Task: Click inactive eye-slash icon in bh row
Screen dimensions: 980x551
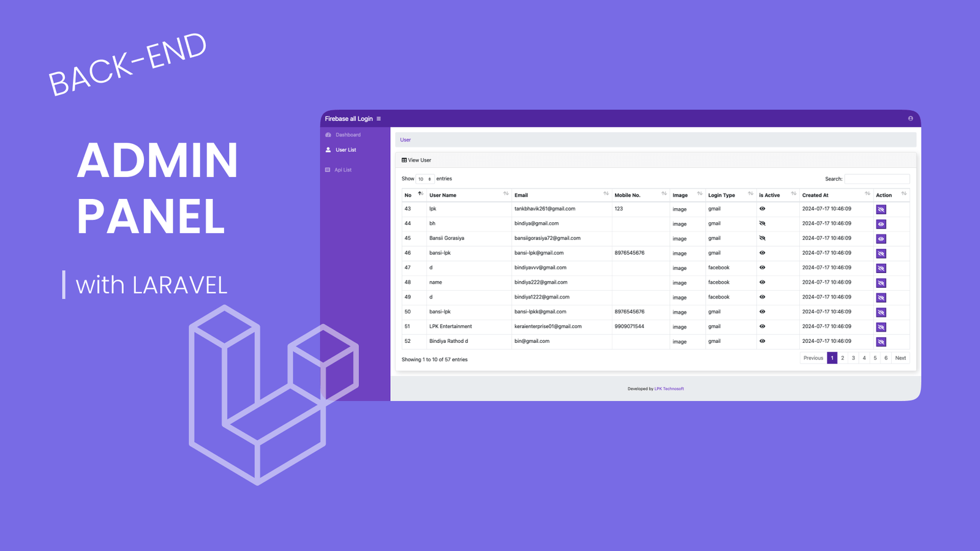Action: tap(763, 223)
